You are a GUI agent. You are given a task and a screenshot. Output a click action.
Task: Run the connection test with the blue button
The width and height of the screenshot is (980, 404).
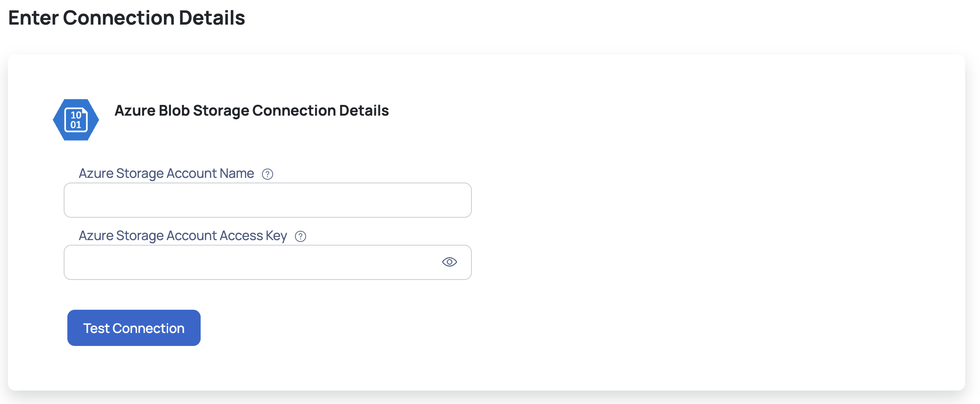134,328
